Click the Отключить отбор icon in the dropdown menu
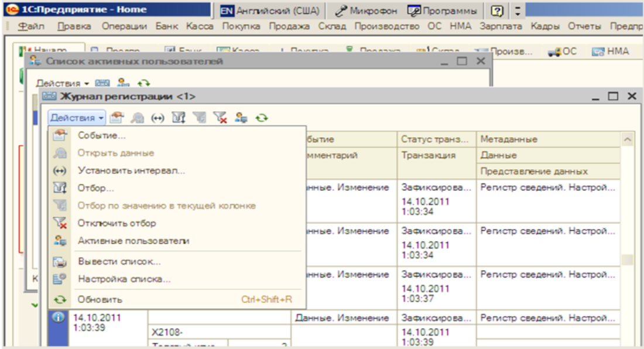The height and width of the screenshot is (349, 644). click(x=60, y=223)
